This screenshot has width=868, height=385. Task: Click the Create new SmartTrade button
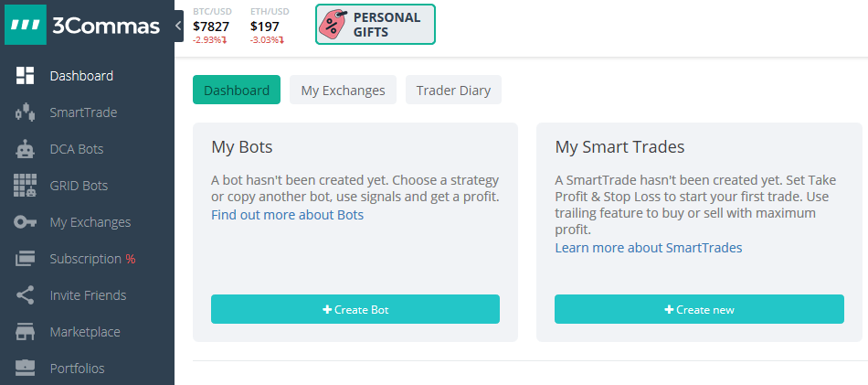point(699,310)
